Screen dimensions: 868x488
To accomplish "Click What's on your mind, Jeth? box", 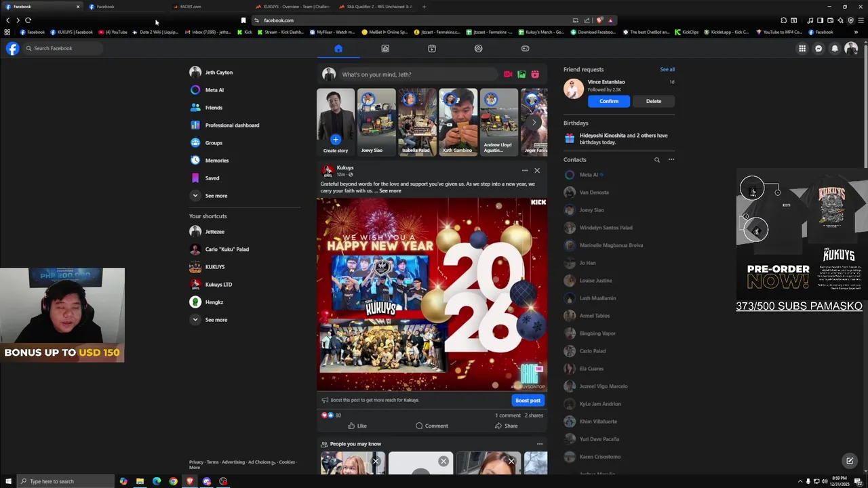I will coord(418,75).
